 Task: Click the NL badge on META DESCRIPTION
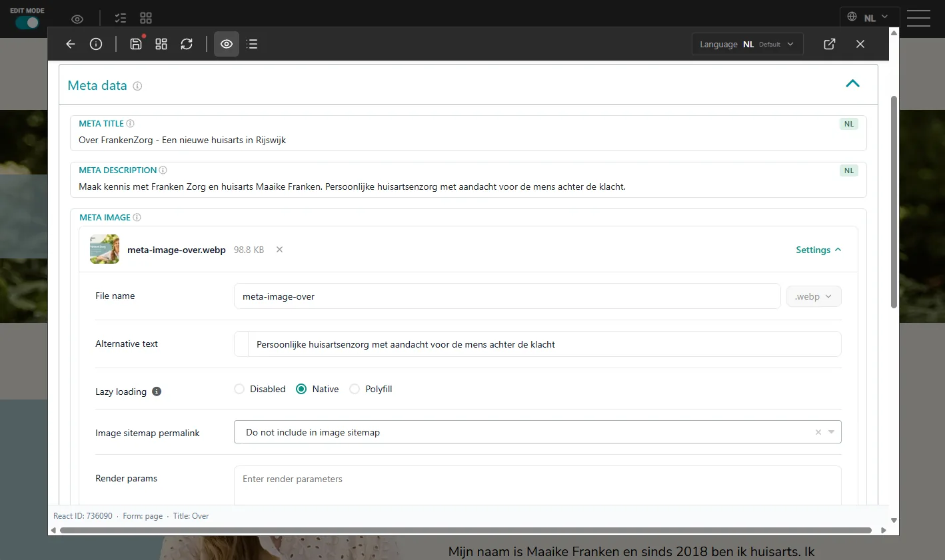pyautogui.click(x=849, y=170)
